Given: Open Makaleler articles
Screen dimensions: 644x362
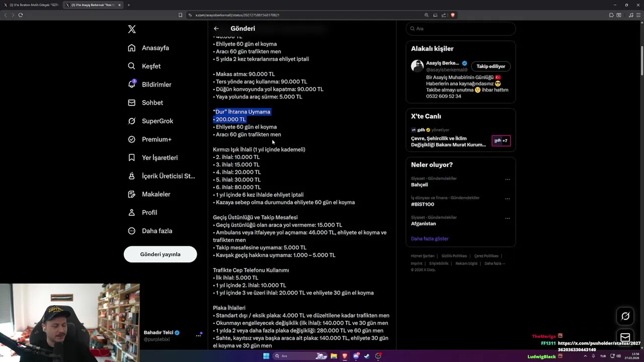Looking at the screenshot, I should (x=149, y=194).
